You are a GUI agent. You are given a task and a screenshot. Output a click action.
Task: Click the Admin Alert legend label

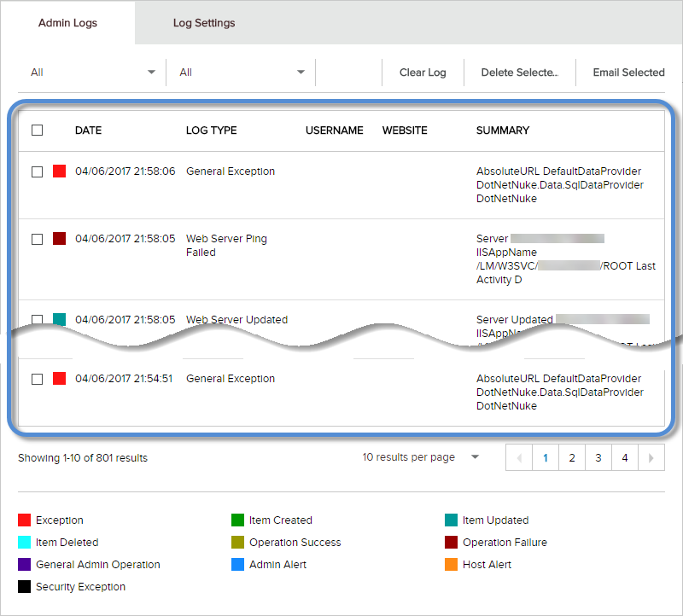click(278, 565)
